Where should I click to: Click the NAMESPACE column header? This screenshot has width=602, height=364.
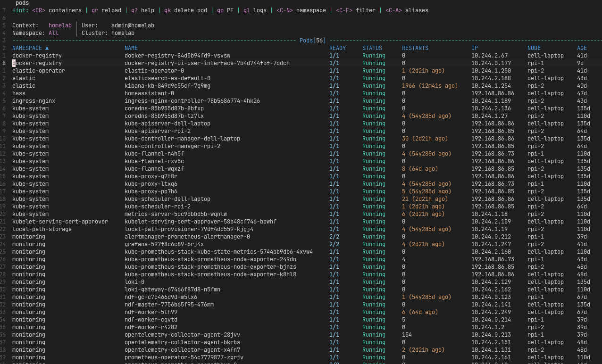tap(27, 48)
